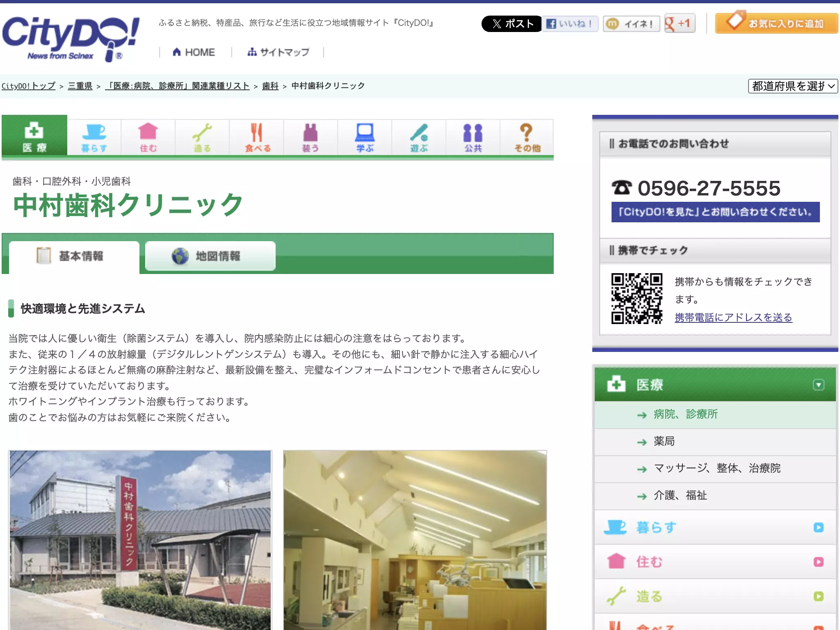Open the 遊ぶ category icon

coord(419,138)
